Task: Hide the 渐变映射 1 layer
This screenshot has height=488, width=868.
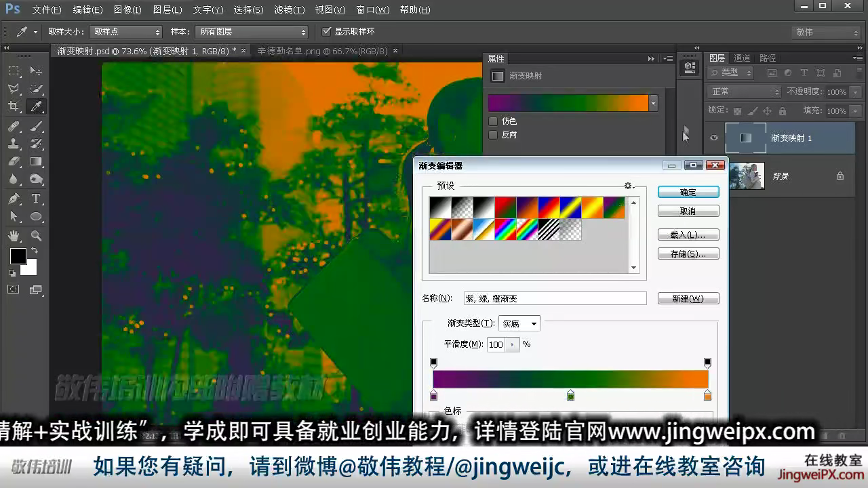Action: click(713, 138)
